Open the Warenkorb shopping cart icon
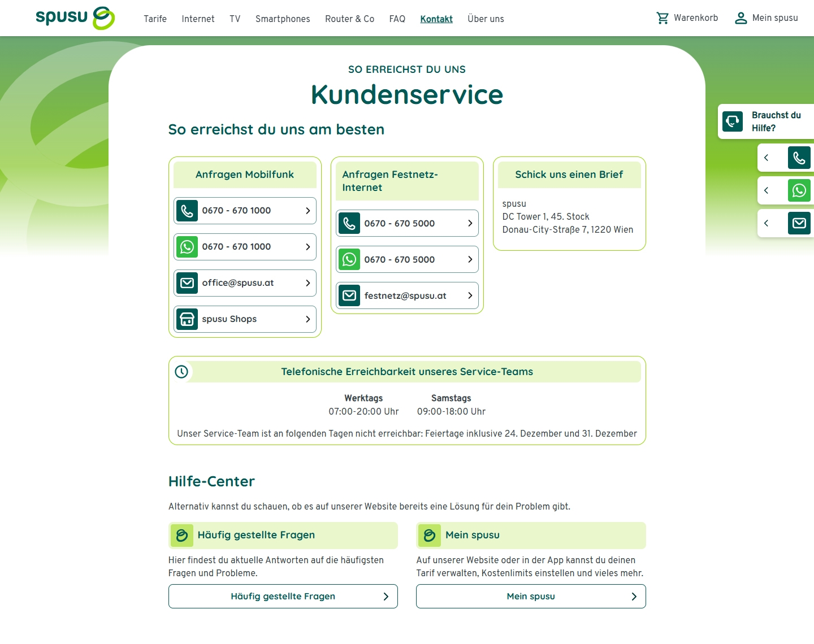This screenshot has width=814, height=644. 663,18
